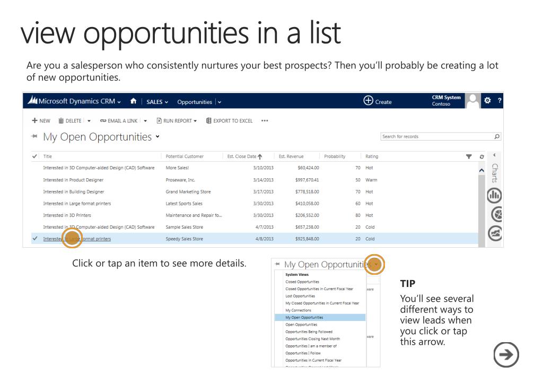Toggle select-all checkmark in header
The width and height of the screenshot is (543, 392).
34,156
